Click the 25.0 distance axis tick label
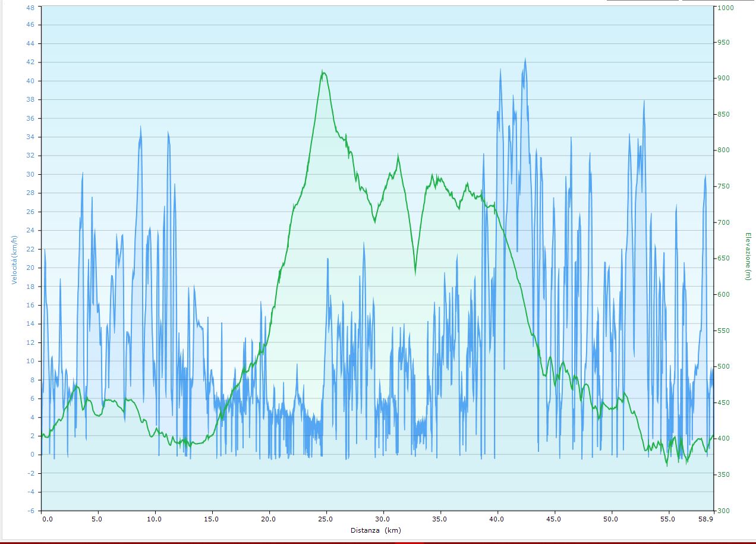The height and width of the screenshot is (544, 756). tap(326, 519)
